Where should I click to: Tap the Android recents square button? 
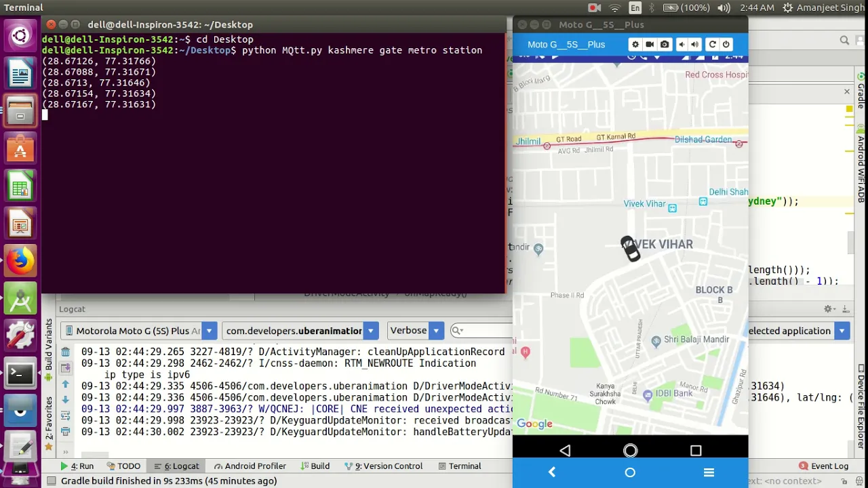(696, 451)
